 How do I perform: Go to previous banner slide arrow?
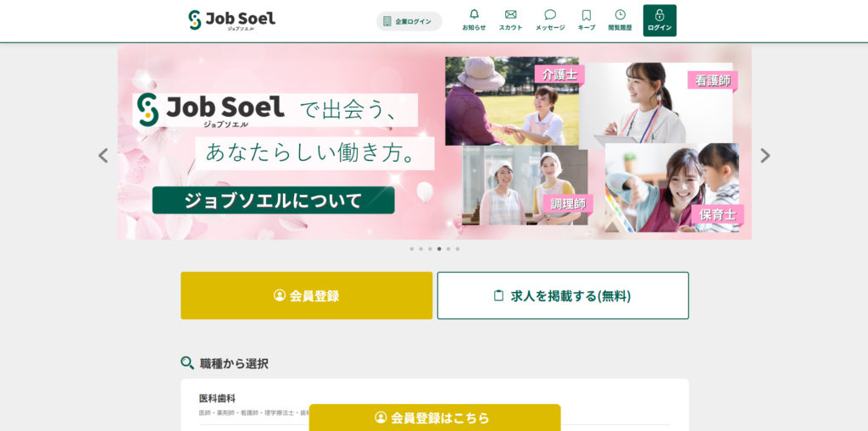(x=103, y=156)
